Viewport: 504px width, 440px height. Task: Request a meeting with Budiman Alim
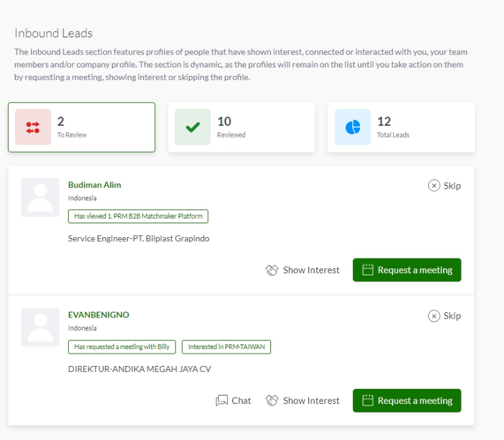pos(407,270)
